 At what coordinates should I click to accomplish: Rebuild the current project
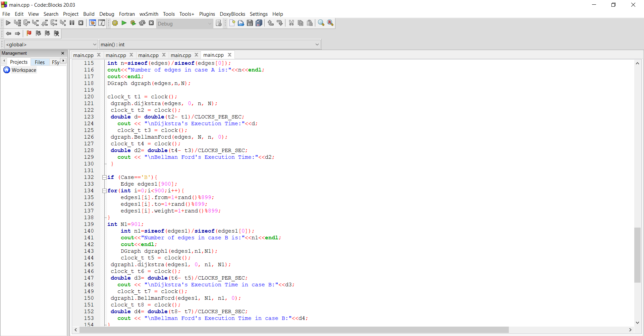tap(142, 23)
